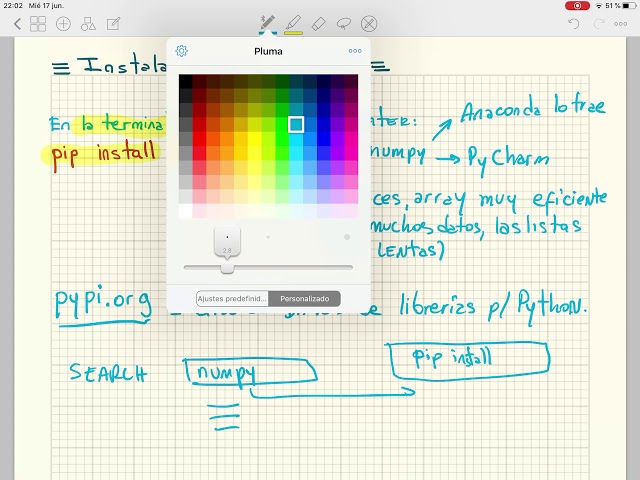Tap the red recording indicator
640x480 pixels.
577,6
